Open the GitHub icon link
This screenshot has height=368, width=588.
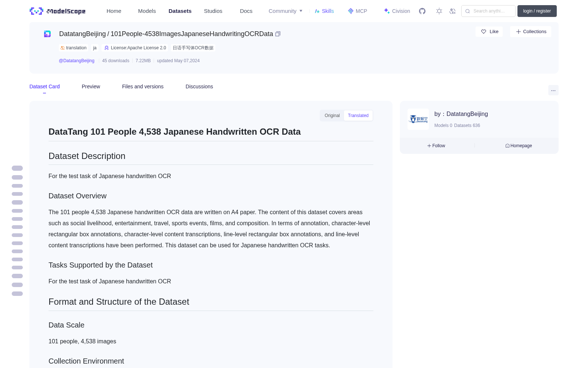[x=422, y=11]
